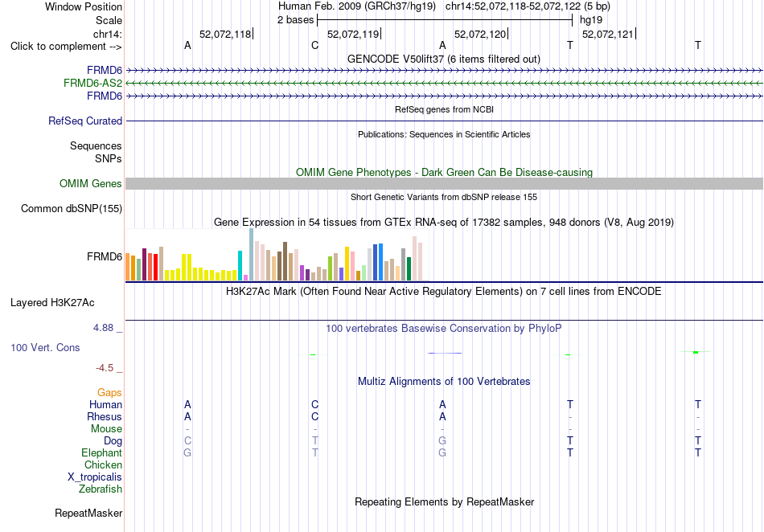Click the Zebrafish species label

[101, 489]
